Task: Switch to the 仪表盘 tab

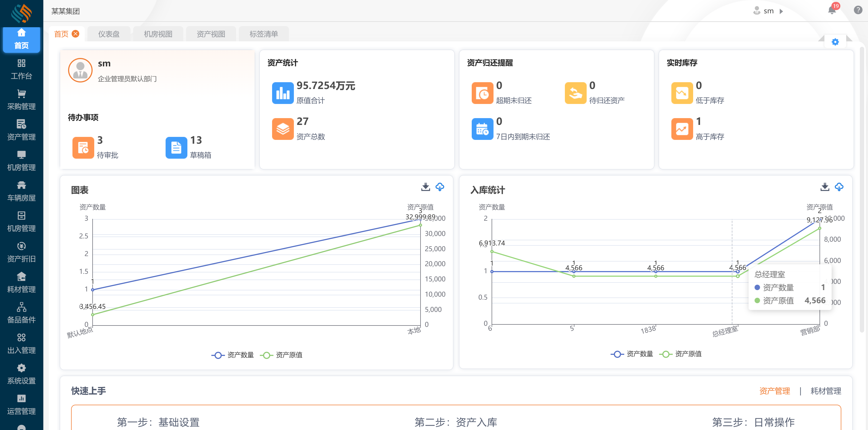Action: pos(108,34)
